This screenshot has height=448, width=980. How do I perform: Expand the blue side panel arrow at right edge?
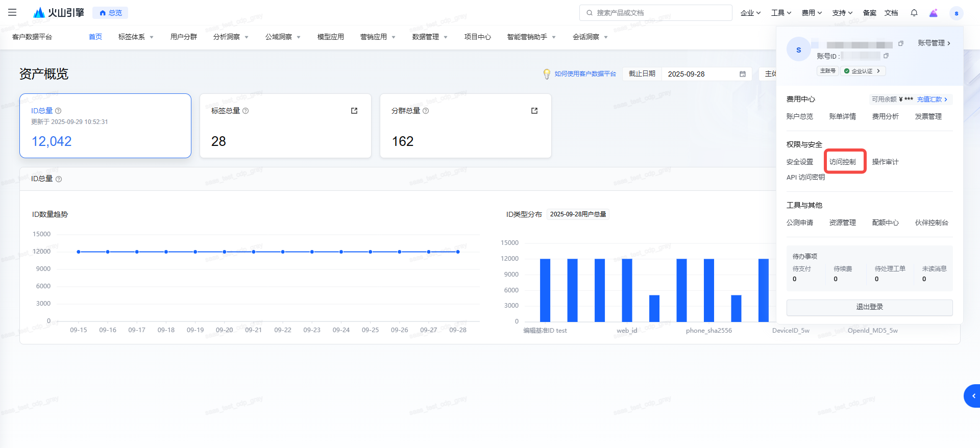[973, 396]
